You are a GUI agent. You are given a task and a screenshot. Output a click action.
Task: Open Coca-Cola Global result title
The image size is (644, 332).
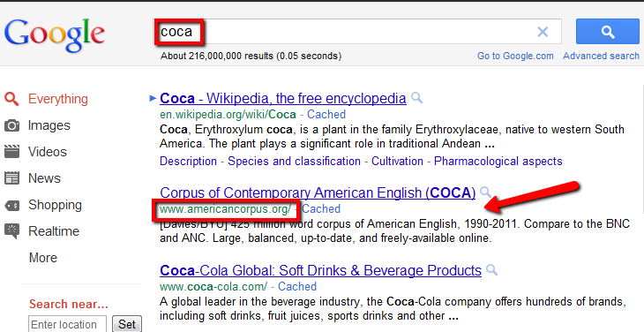[x=320, y=271]
